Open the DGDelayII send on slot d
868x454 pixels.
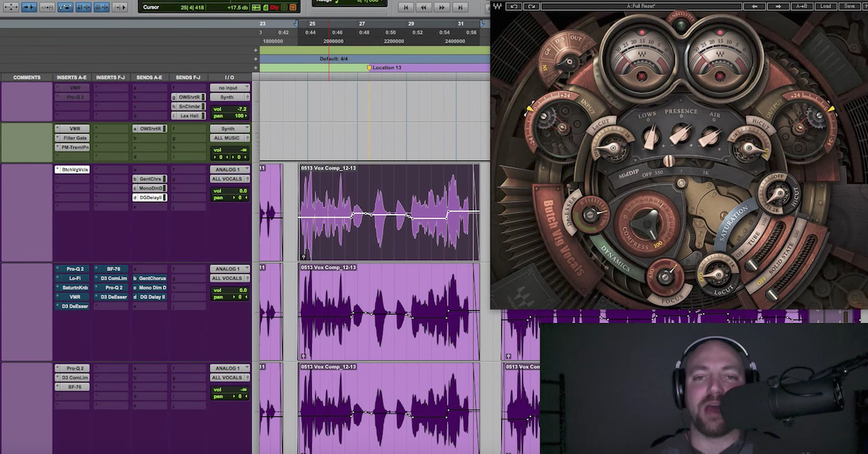point(150,197)
